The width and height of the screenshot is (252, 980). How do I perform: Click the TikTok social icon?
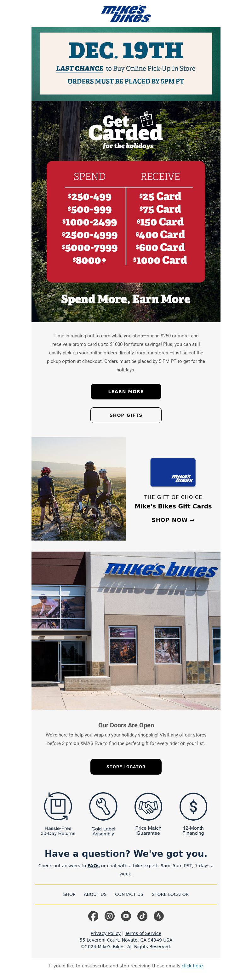[x=142, y=916]
